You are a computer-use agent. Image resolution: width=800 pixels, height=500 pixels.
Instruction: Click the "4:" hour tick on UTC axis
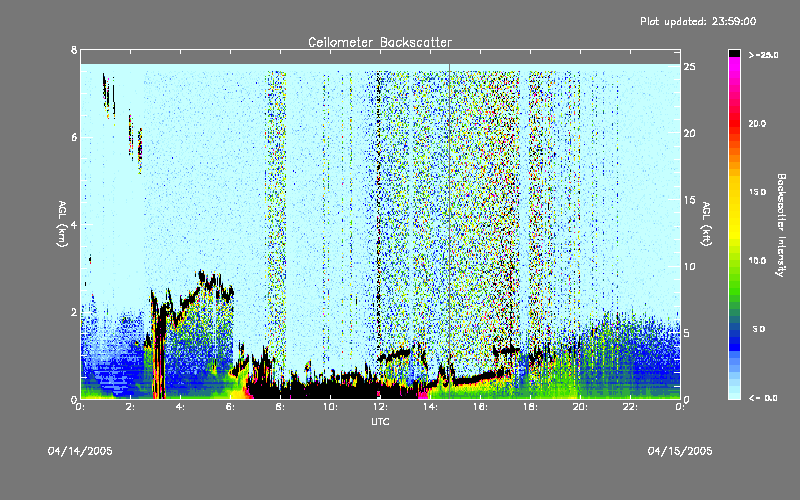(x=180, y=407)
